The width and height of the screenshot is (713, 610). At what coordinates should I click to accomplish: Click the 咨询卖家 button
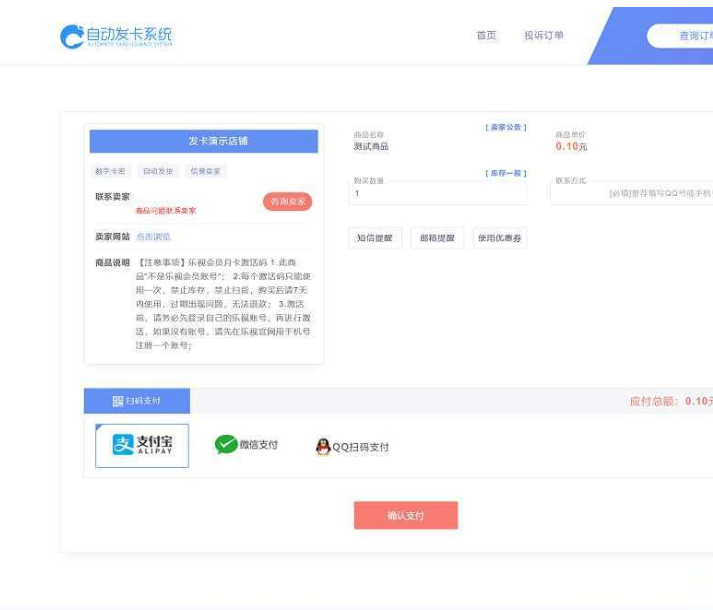(288, 202)
